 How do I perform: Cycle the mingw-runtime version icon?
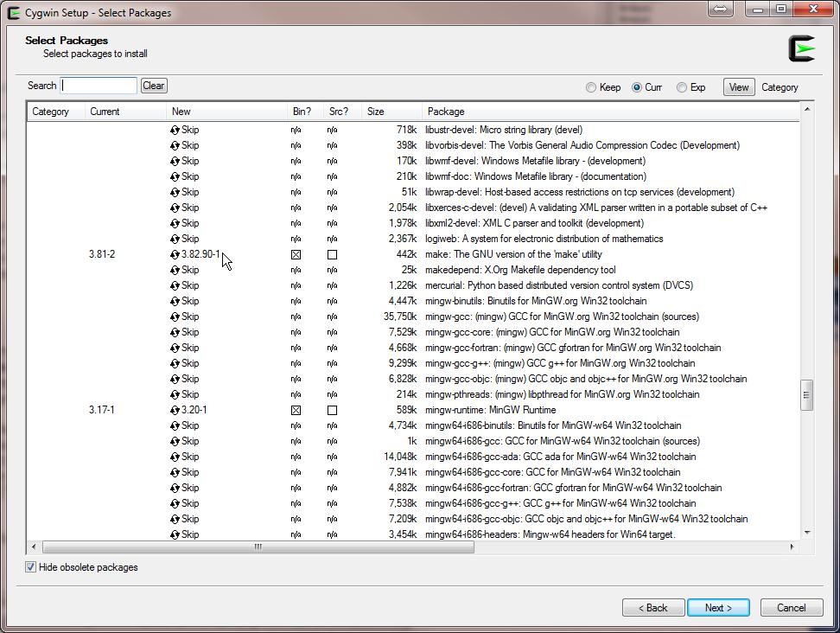(175, 410)
